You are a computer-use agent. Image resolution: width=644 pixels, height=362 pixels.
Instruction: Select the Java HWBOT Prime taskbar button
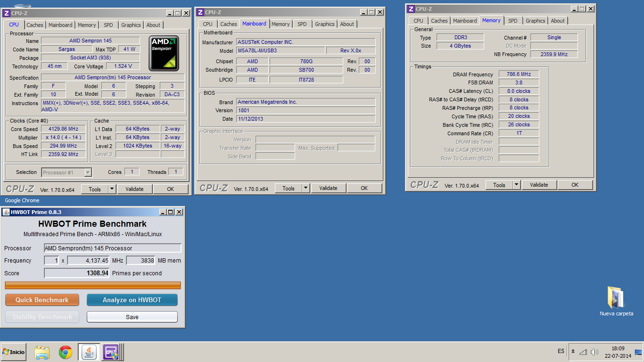pyautogui.click(x=88, y=352)
